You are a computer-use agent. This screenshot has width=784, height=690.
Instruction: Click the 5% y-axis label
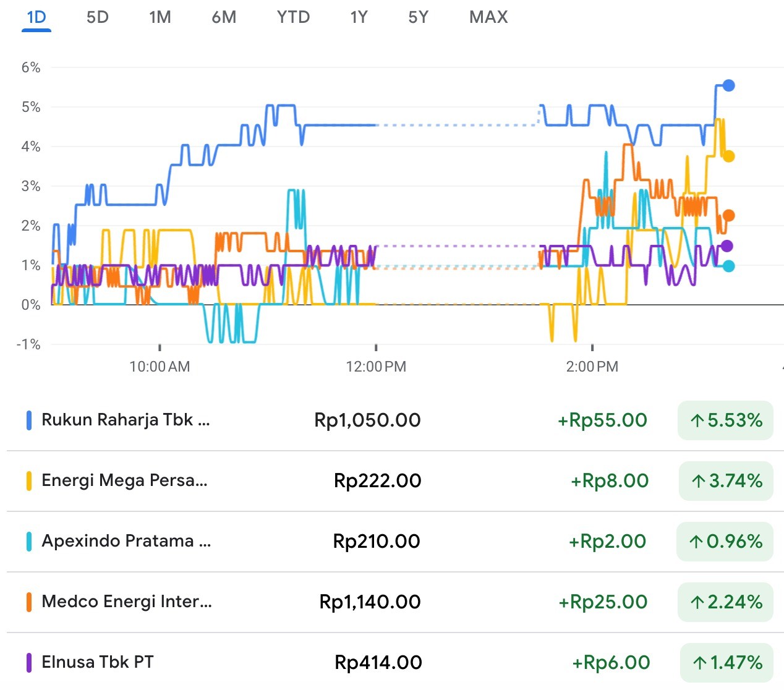(x=31, y=107)
